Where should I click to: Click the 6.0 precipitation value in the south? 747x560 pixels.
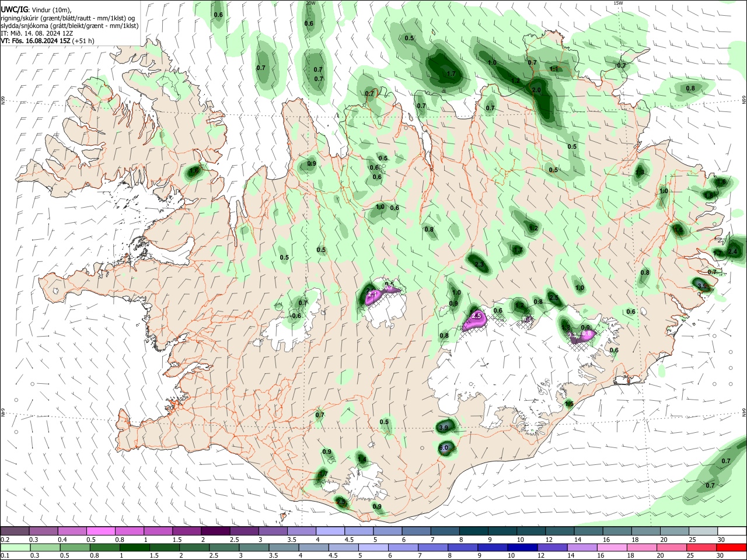coord(443,448)
